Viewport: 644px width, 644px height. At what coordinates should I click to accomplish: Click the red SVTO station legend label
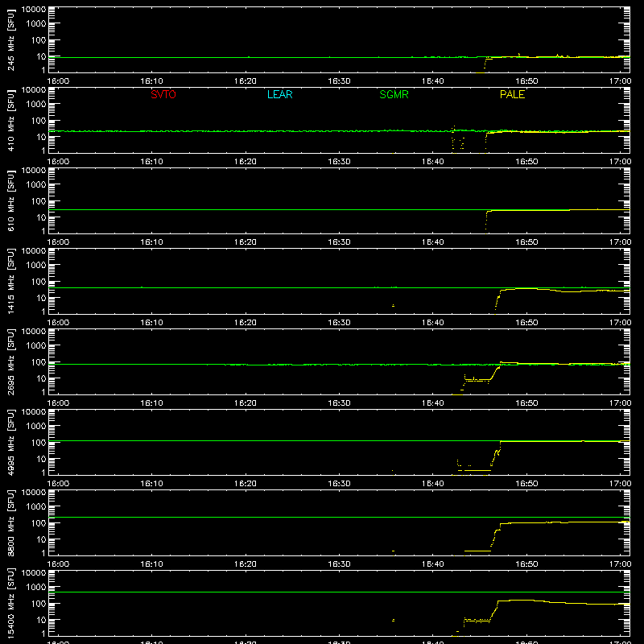pyautogui.click(x=163, y=94)
